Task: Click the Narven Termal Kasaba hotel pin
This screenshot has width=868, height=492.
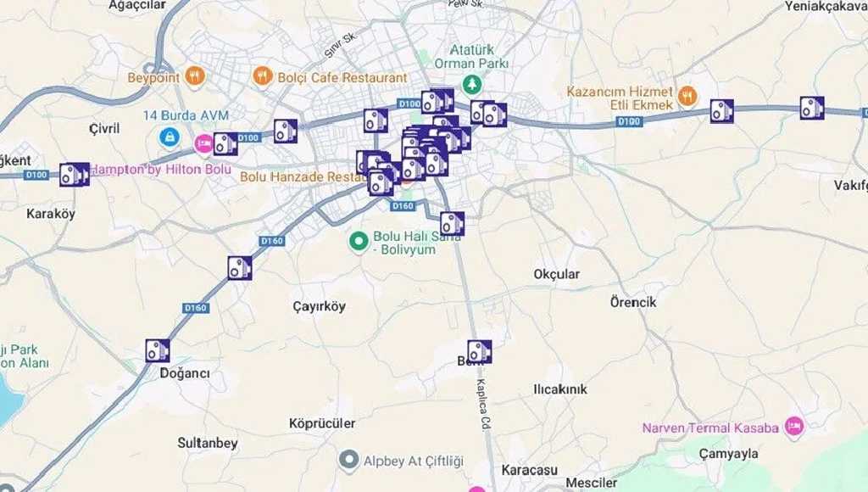Action: coord(794,426)
